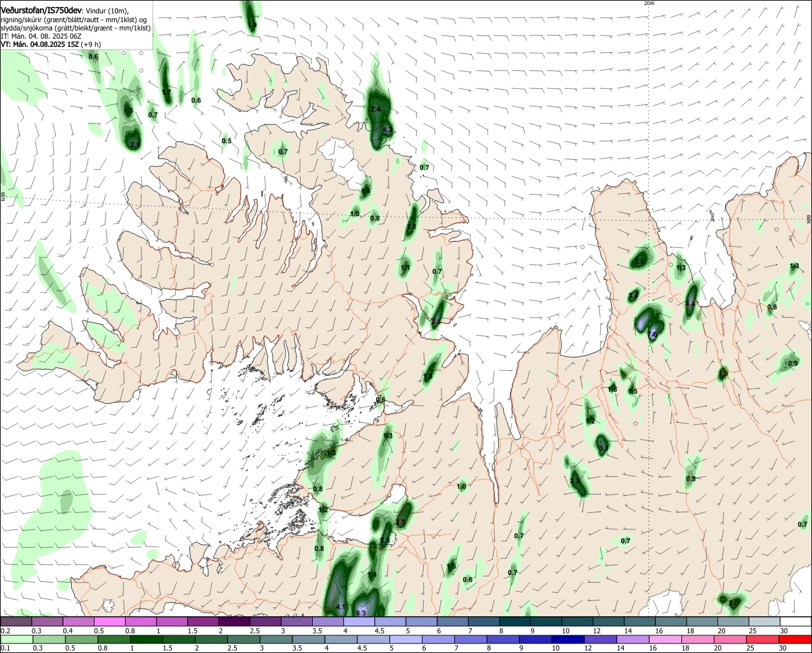Viewport: 812px width, 653px height.
Task: Select the palest green swatch labeled 0.1 in bottom row
Action: pyautogui.click(x=16, y=639)
